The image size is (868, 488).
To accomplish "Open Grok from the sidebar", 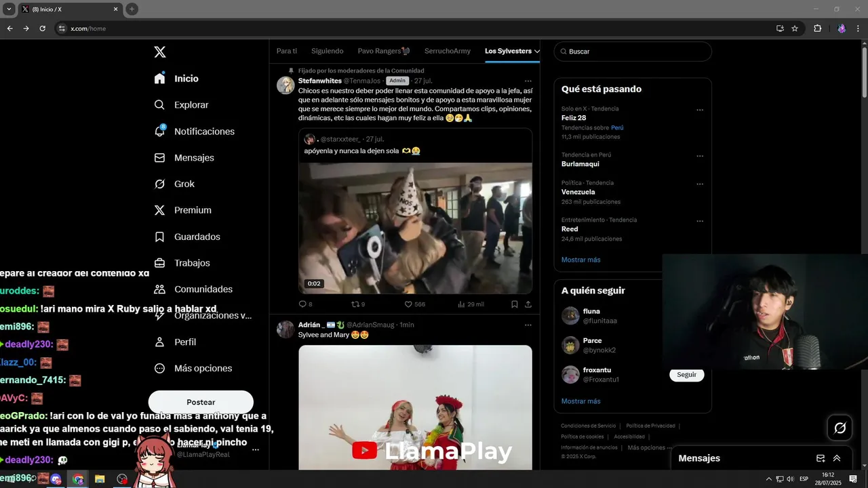I will pyautogui.click(x=174, y=184).
